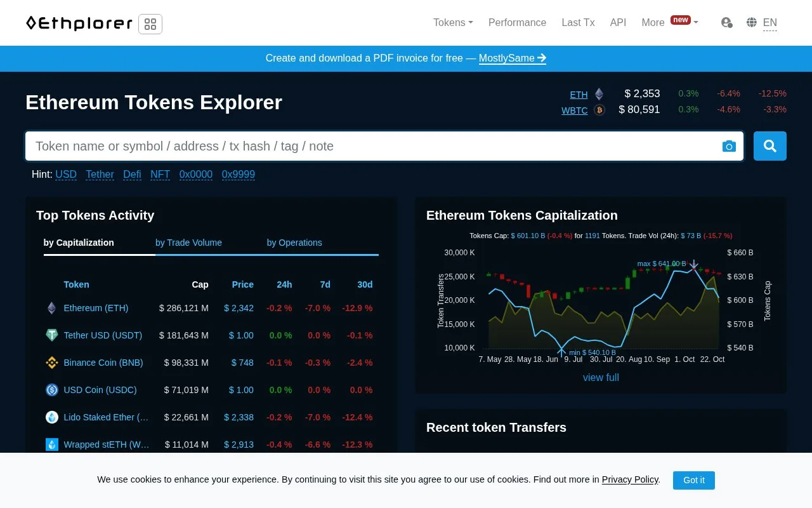812x508 pixels.
Task: Click the USD hint link
Action: [66, 175]
